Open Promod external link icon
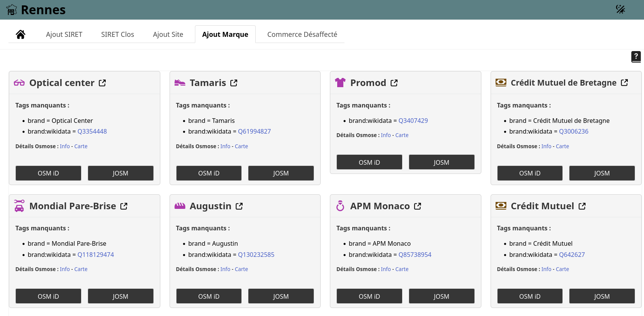The width and height of the screenshot is (644, 316). [394, 83]
